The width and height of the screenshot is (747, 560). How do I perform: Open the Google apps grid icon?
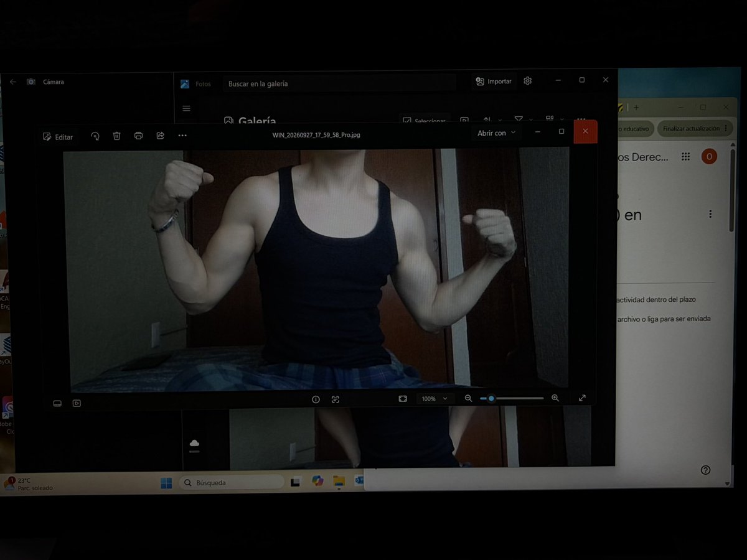685,157
